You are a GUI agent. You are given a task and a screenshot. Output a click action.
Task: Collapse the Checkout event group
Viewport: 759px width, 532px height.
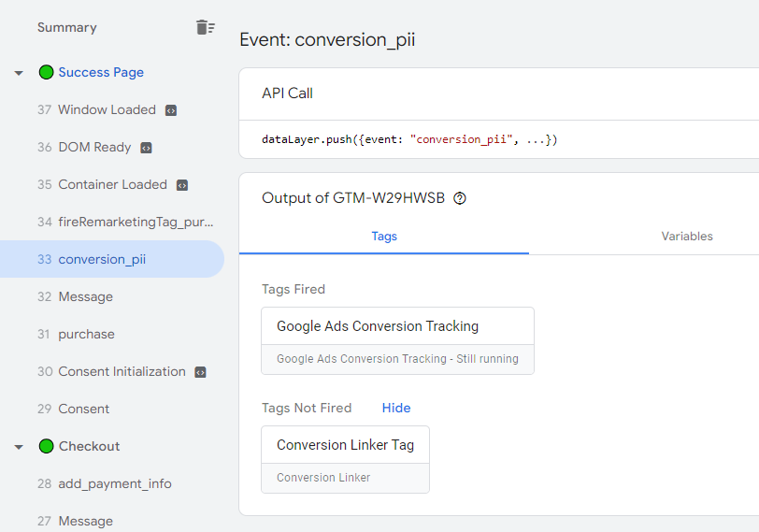19,447
